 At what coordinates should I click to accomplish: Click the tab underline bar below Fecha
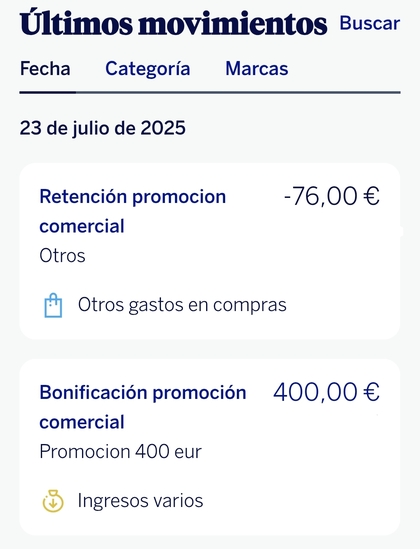click(48, 92)
